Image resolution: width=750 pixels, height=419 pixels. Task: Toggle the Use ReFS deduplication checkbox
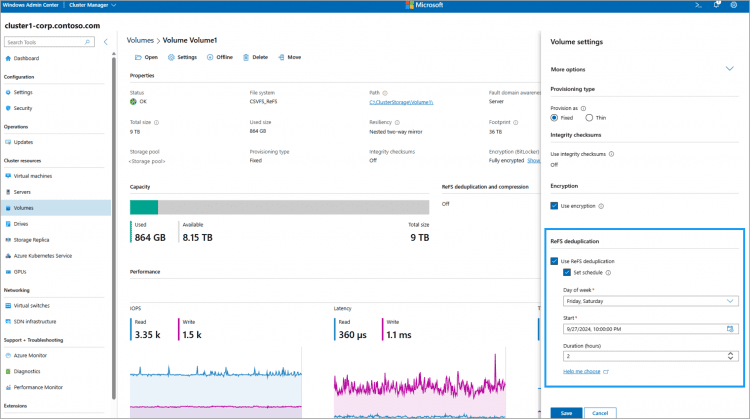pyautogui.click(x=554, y=261)
